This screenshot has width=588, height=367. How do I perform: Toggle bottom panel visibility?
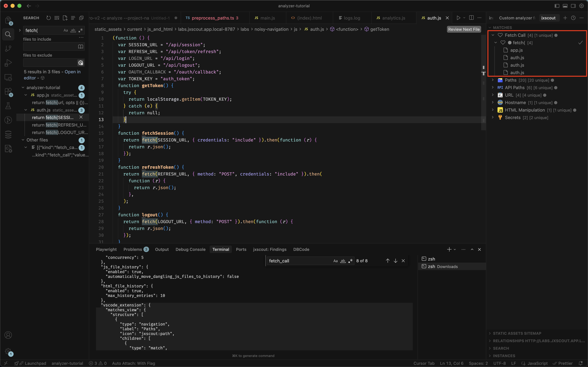(x=565, y=6)
